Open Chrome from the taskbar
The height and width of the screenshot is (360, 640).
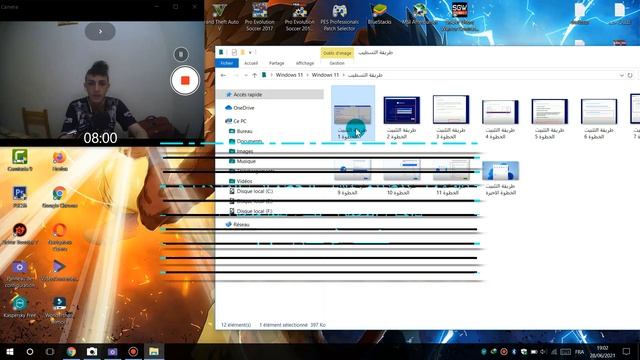71,351
